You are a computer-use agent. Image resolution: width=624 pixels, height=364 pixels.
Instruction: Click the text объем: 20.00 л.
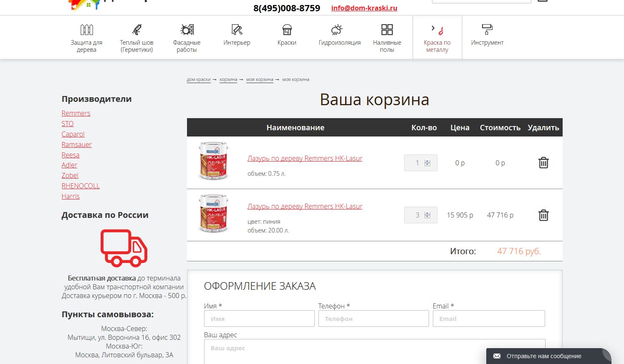tap(268, 230)
